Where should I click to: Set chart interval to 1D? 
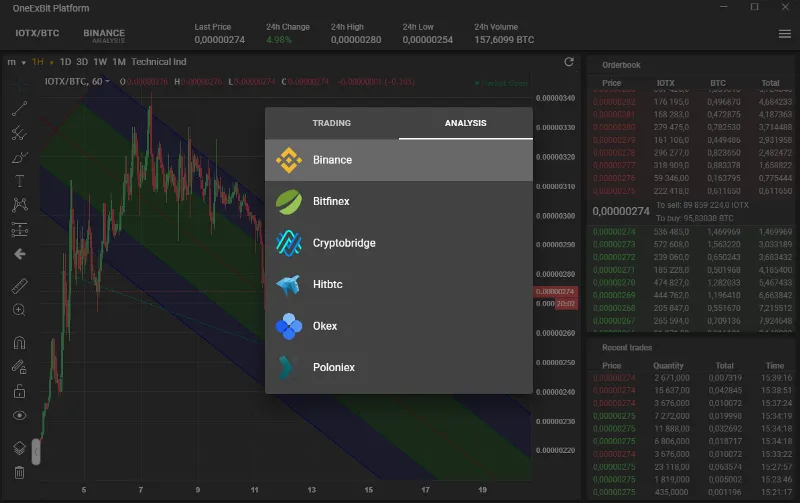tap(65, 62)
